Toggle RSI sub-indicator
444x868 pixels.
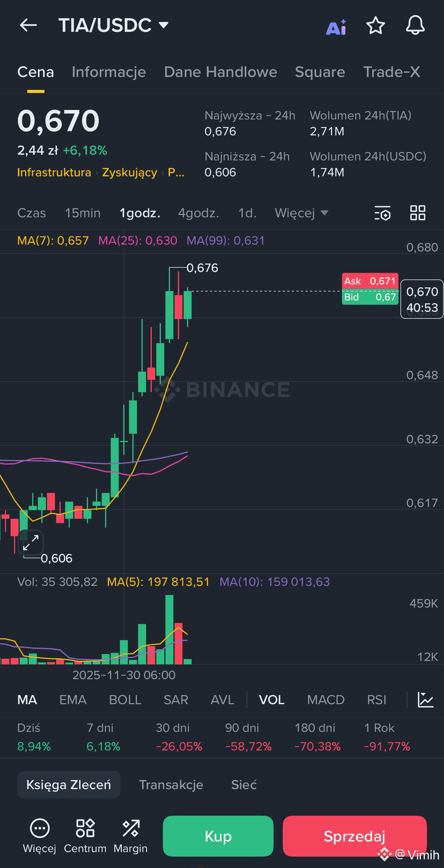376,700
